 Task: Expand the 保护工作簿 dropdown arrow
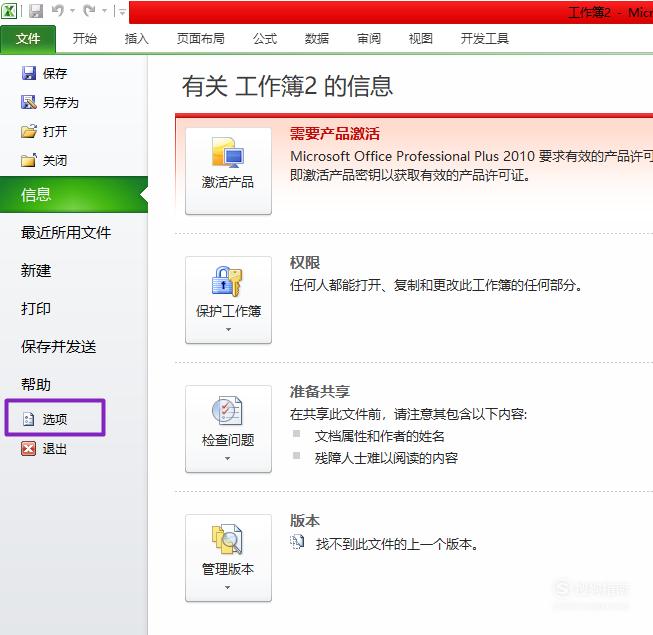(x=228, y=329)
